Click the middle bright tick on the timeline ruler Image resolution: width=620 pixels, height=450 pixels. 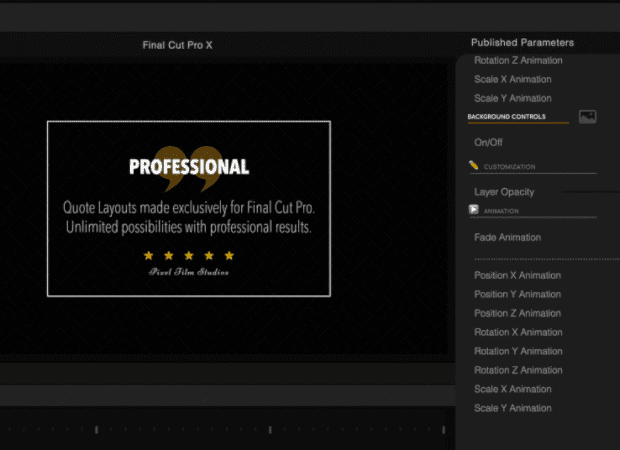(x=270, y=429)
